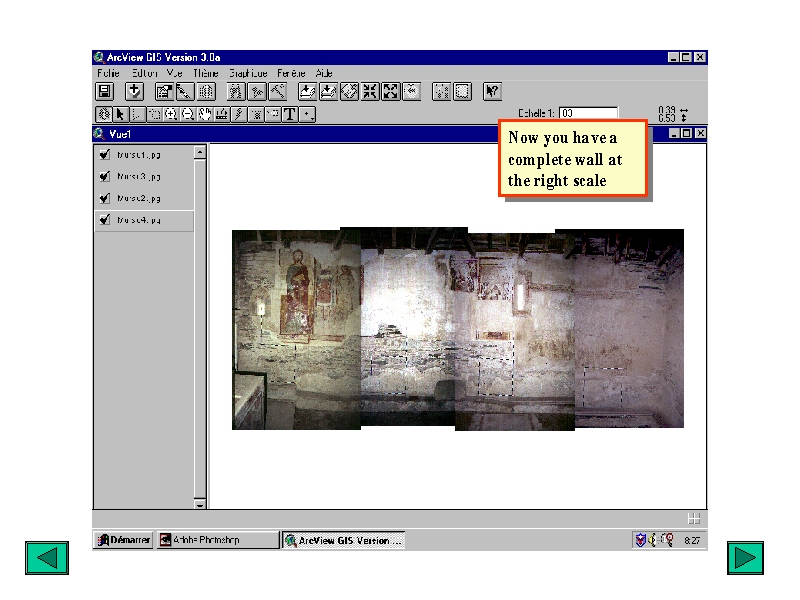Screen dimensions: 800x600
Task: Click the Clear Selected Features icon
Action: tap(462, 92)
